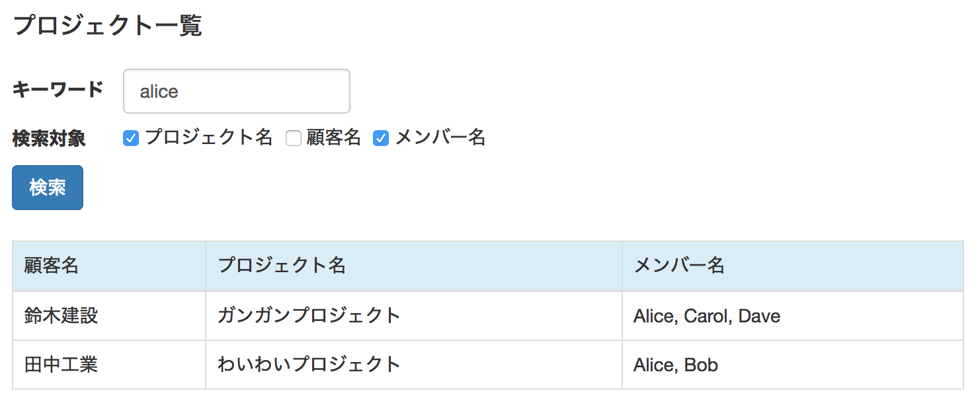Click the blue 検索 search button
The width and height of the screenshot is (980, 403).
[x=47, y=187]
